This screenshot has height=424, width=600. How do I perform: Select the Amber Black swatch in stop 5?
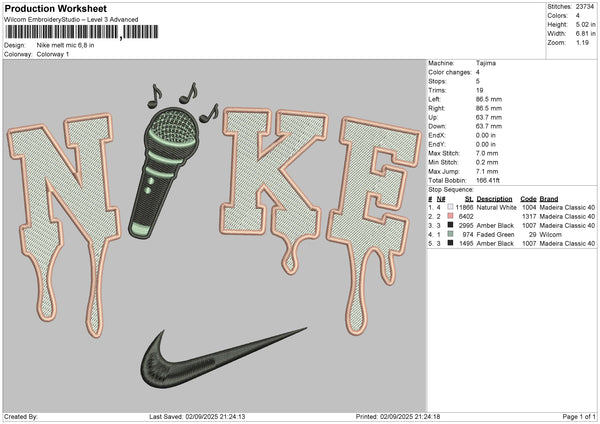click(x=452, y=243)
